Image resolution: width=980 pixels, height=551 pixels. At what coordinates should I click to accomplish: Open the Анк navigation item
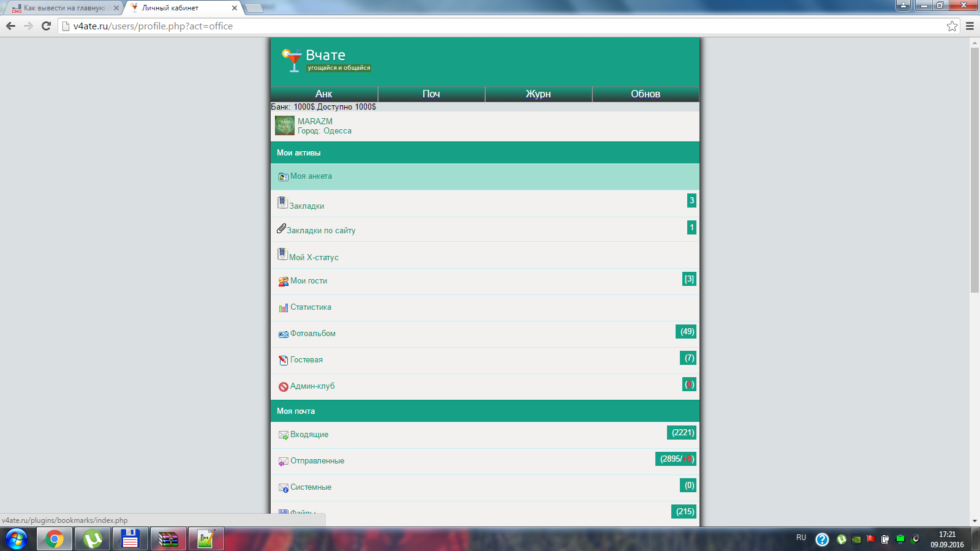(324, 94)
